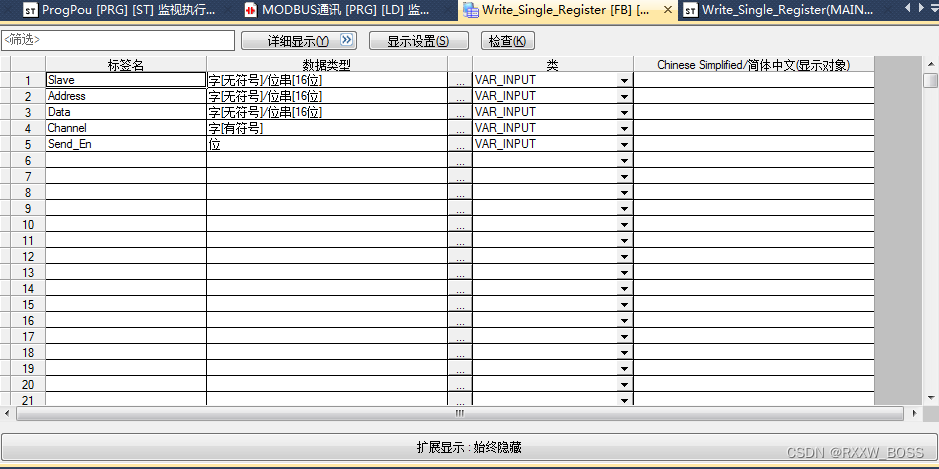Click the horizontal scrollbar right arrow
Image resolution: width=939 pixels, height=469 pixels.
point(914,413)
